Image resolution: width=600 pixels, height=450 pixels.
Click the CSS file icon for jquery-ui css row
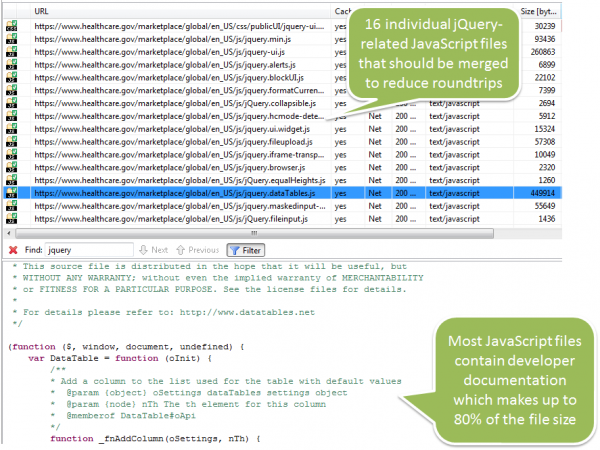(11, 26)
